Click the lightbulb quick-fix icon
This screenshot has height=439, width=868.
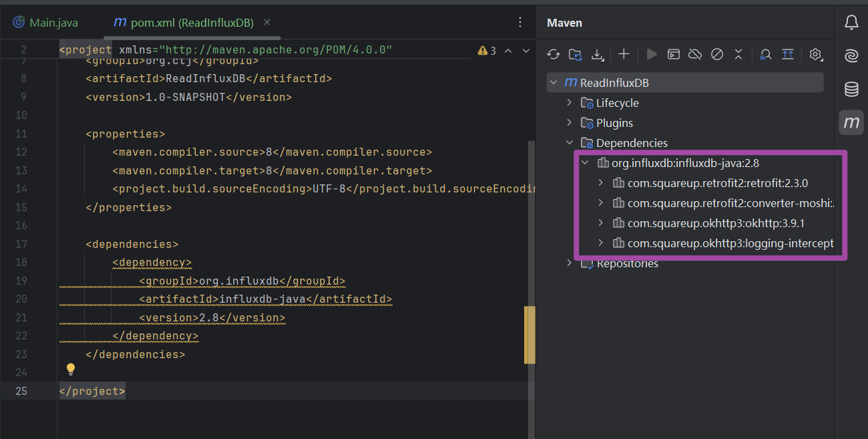click(x=71, y=369)
